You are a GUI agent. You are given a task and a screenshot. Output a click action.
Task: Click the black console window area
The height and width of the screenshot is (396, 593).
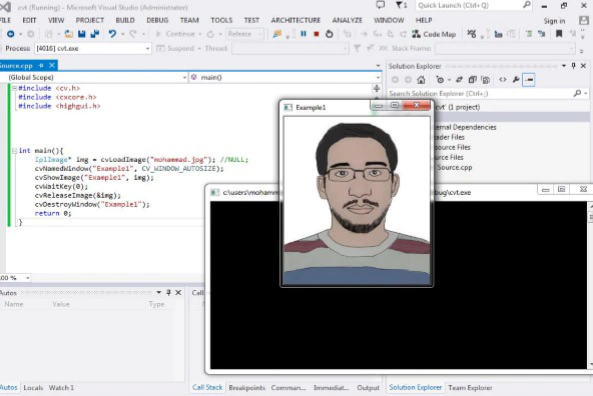[x=398, y=285]
